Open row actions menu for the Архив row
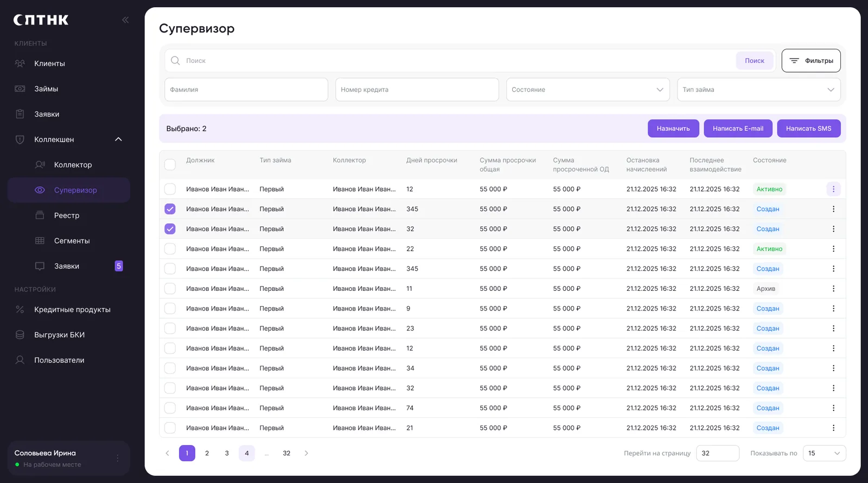This screenshot has height=483, width=868. pos(833,289)
